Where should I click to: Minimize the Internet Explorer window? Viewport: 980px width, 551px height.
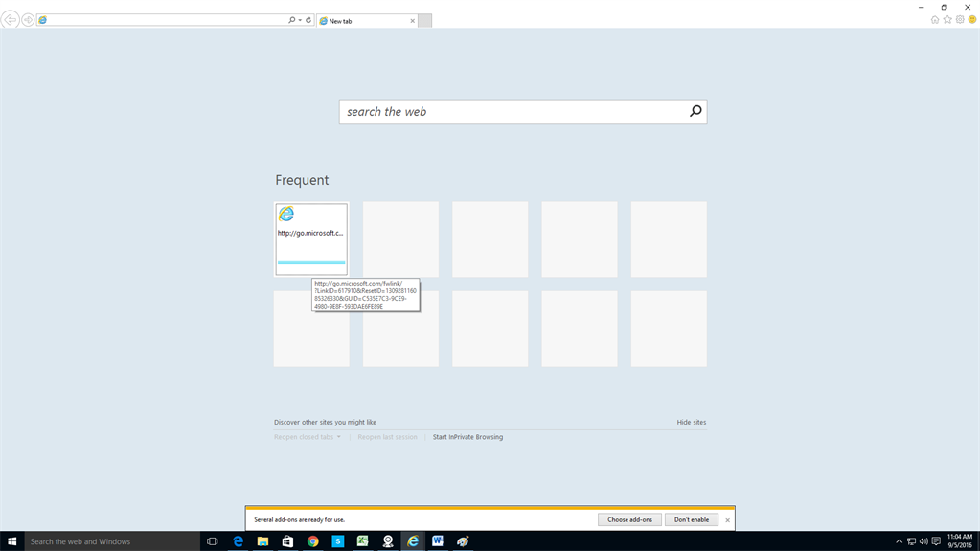[x=921, y=7]
